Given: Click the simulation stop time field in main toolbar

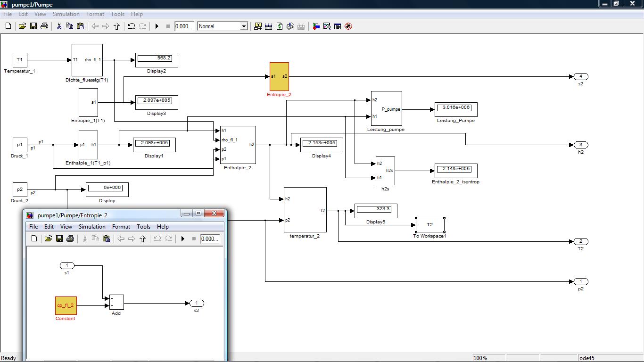Looking at the screenshot, I should (x=183, y=26).
